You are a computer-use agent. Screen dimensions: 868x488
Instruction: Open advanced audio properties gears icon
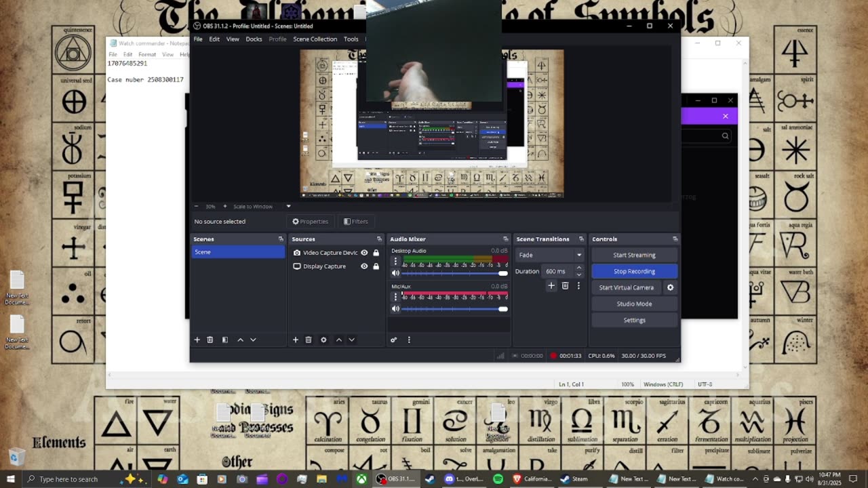393,340
